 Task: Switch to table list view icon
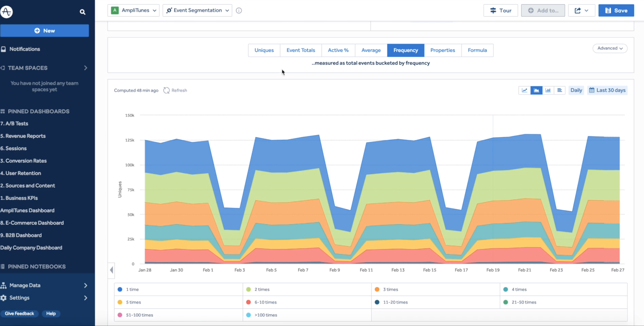pyautogui.click(x=559, y=90)
